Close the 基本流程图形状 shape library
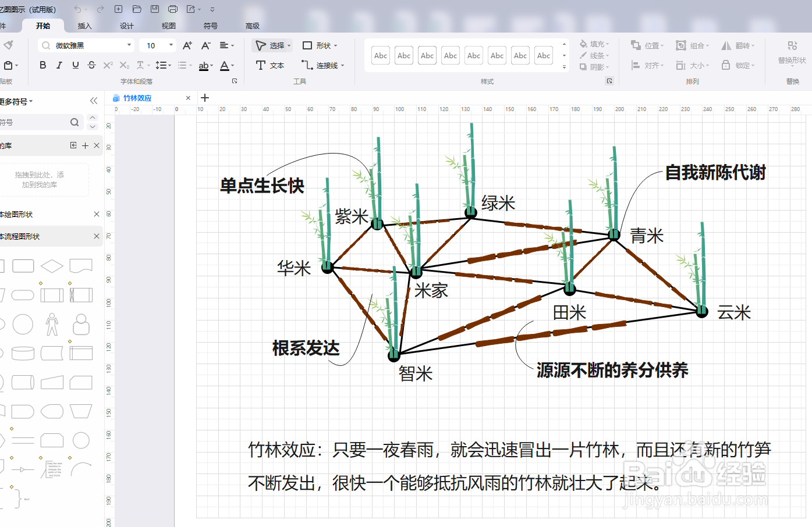The image size is (812, 527). [96, 236]
